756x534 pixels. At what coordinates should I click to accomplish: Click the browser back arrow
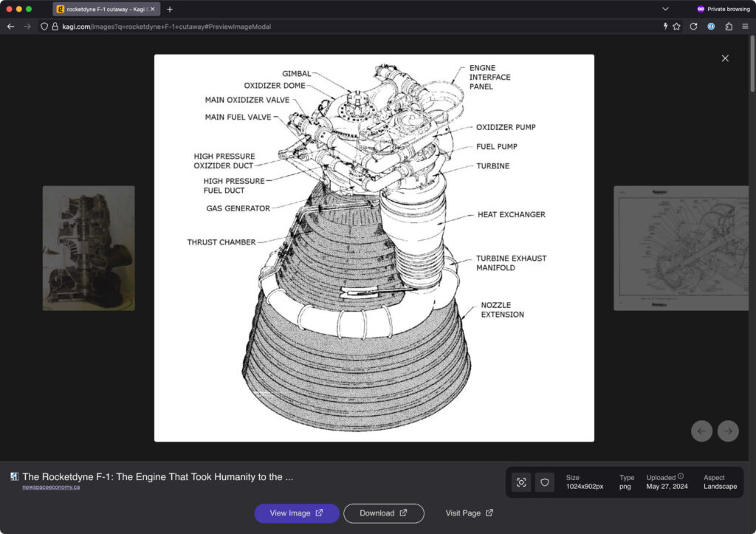[10, 27]
